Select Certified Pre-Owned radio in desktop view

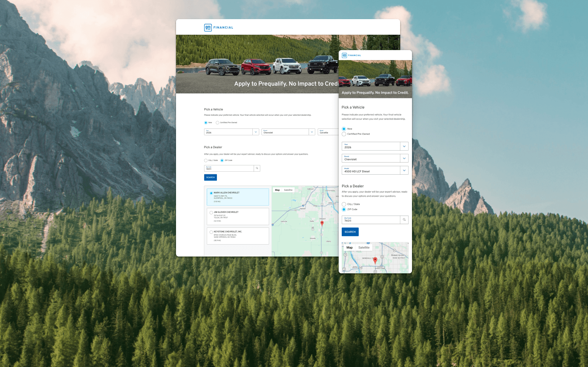(x=217, y=123)
